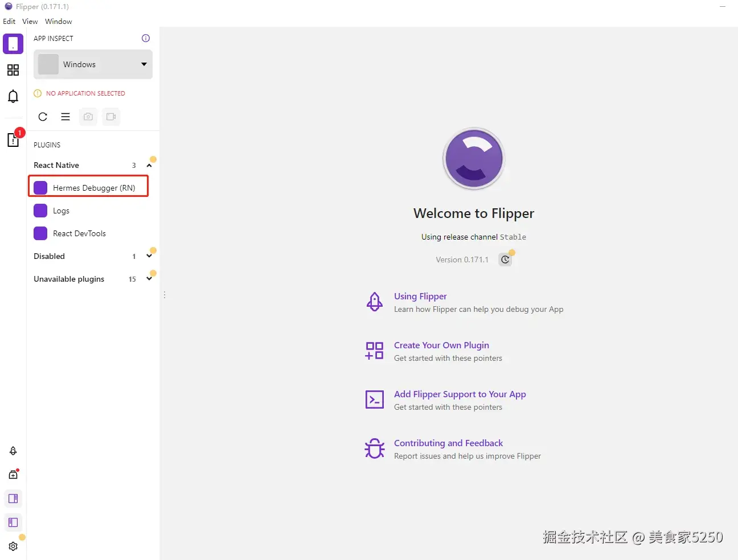Open the Contributing and Feedback link
The image size is (738, 560).
(449, 443)
